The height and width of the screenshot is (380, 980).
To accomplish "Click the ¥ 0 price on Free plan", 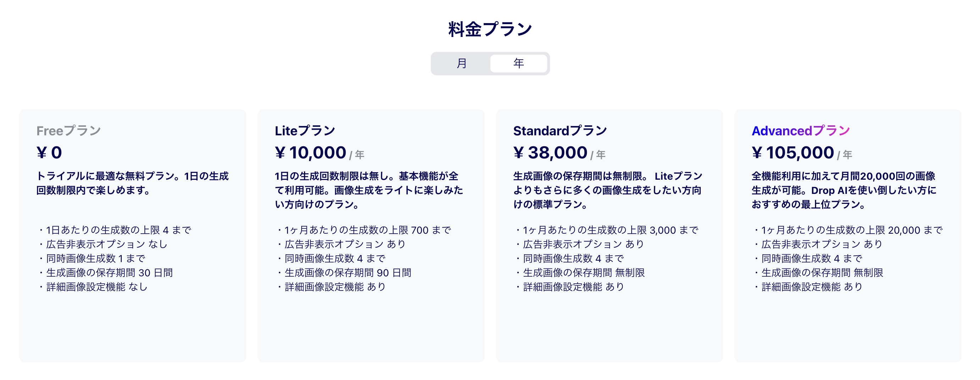I will tap(49, 153).
